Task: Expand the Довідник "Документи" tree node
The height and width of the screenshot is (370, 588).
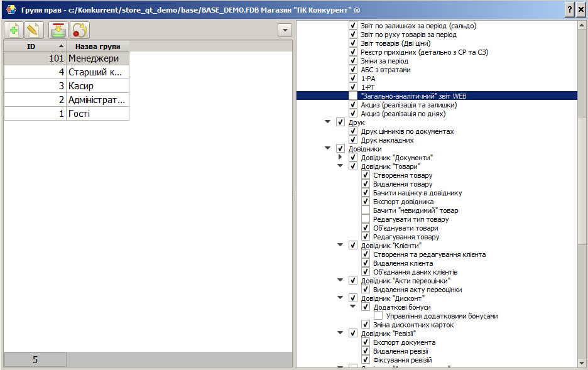Action: (340, 157)
